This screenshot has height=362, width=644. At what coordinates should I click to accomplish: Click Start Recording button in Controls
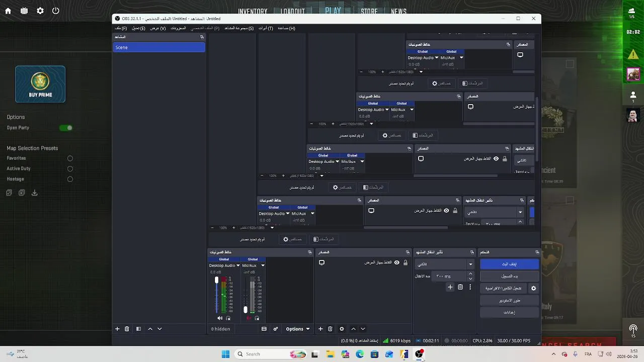point(509,276)
